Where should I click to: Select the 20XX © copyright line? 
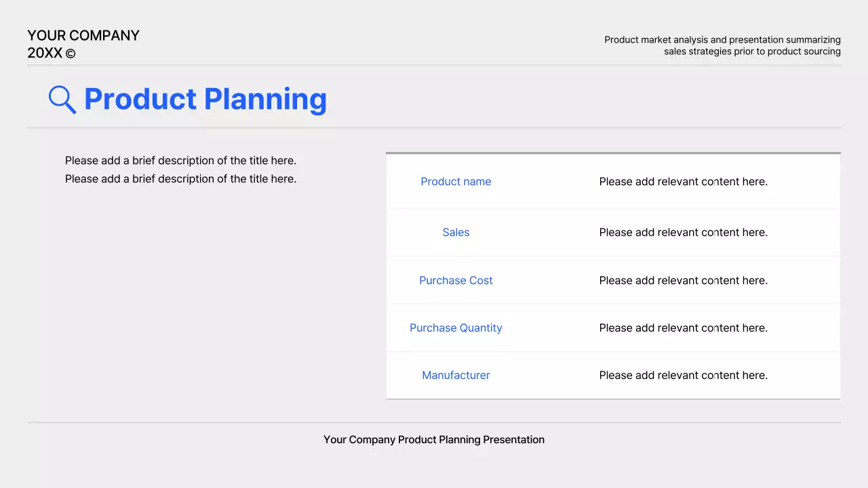[51, 53]
